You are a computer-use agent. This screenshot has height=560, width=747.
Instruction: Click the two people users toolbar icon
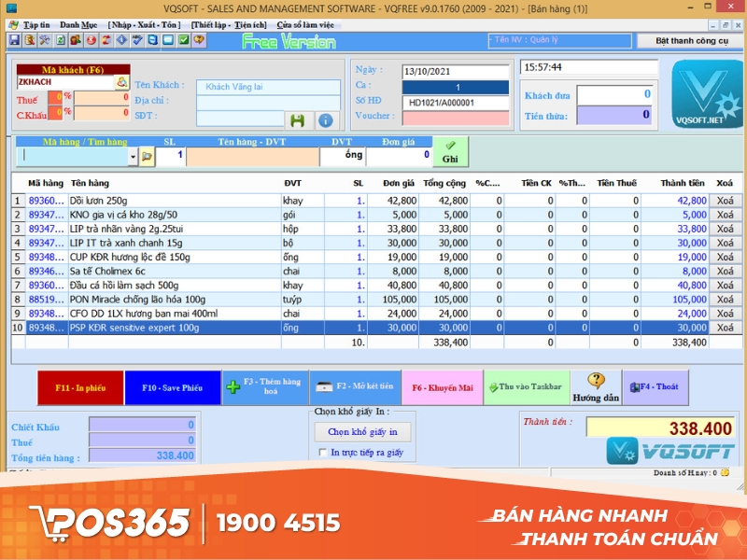76,40
